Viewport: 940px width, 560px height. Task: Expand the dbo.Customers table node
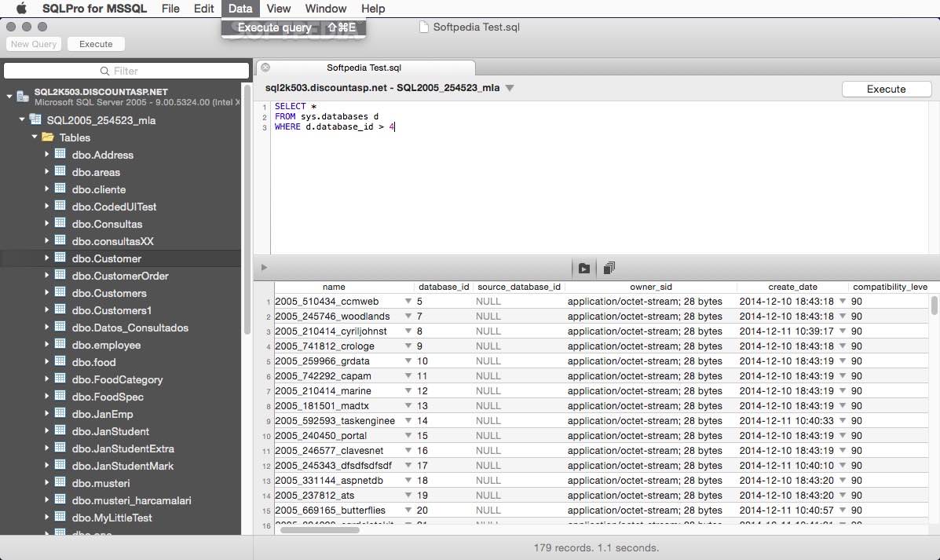pyautogui.click(x=47, y=293)
